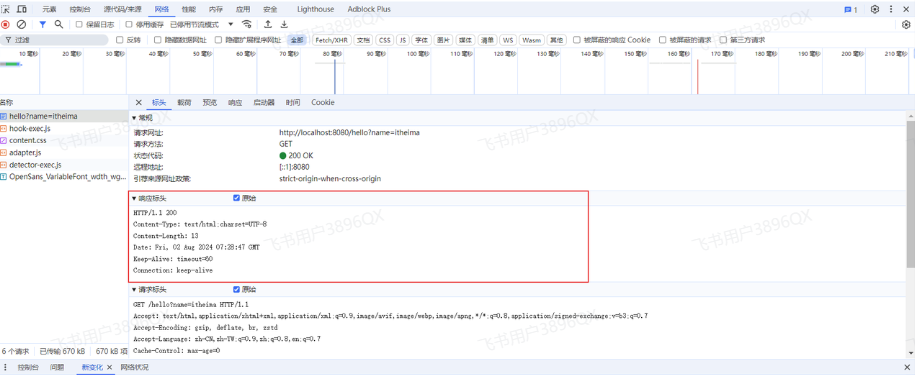
Task: Select the 全部 filter button
Action: 297,40
